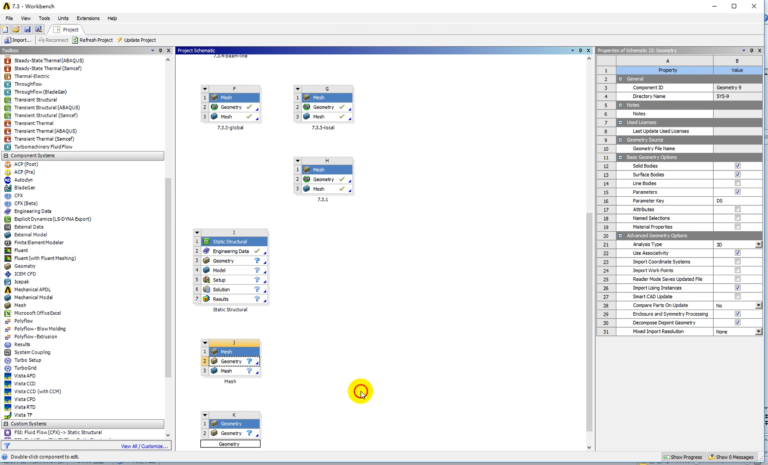Choose the Turbo Setup component icon
This screenshot has width=768, height=465.
click(7, 360)
